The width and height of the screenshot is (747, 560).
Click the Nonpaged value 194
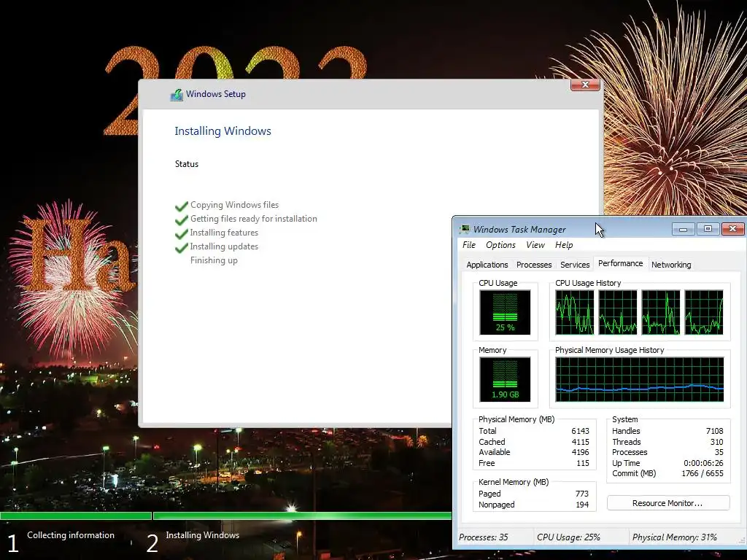coord(582,505)
